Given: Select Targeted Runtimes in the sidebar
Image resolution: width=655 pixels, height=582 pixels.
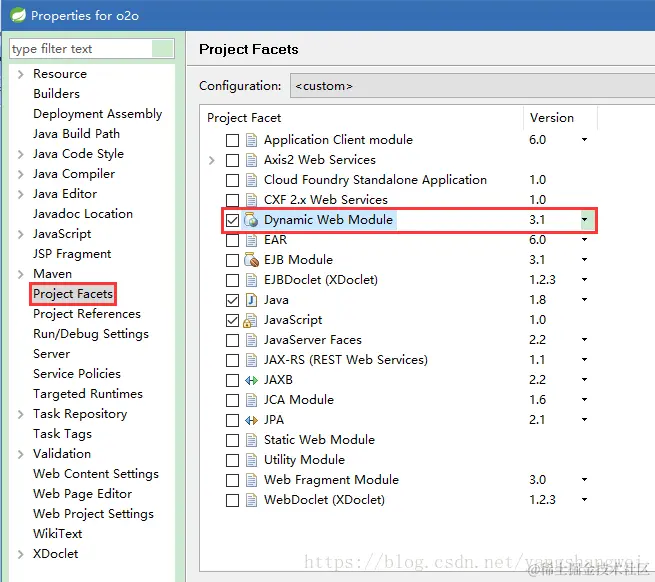Looking at the screenshot, I should (88, 394).
